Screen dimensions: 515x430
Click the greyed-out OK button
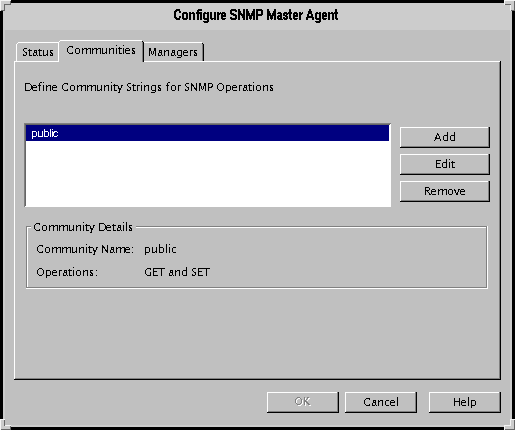point(303,402)
